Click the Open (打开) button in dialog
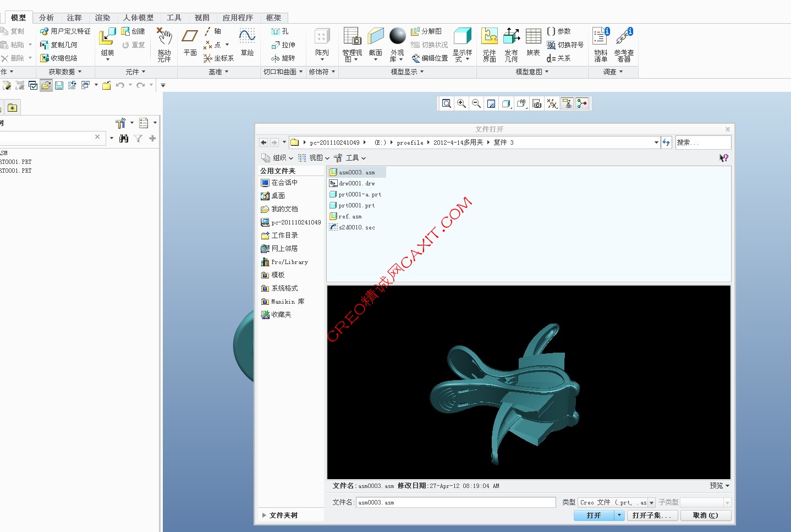791x532 pixels. pyautogui.click(x=594, y=515)
